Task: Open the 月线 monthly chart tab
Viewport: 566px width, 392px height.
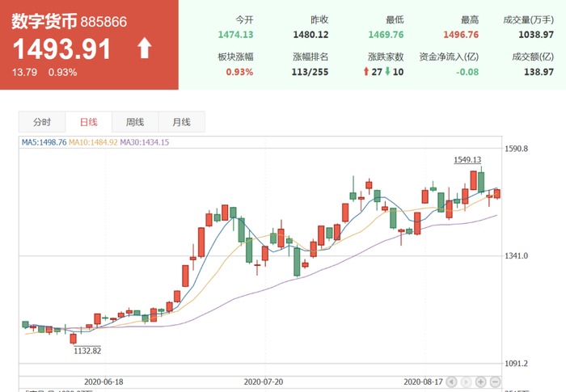Action: coord(182,122)
